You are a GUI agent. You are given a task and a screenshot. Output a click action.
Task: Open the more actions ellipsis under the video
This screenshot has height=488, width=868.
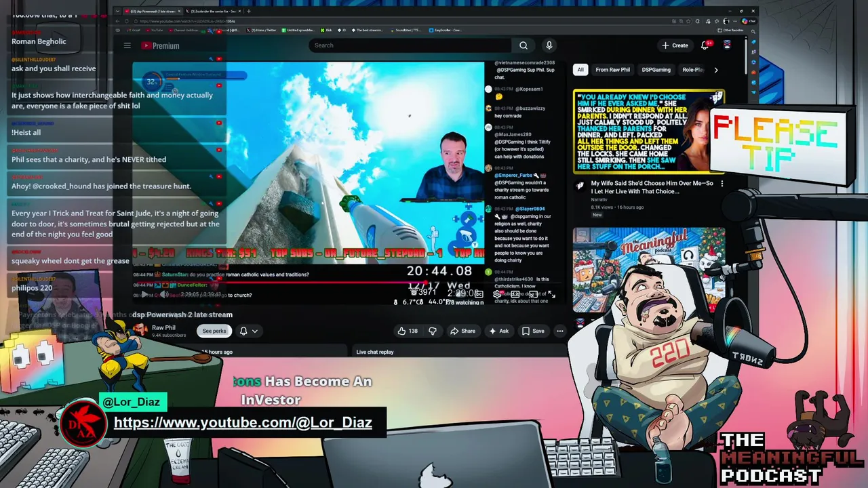(x=560, y=331)
